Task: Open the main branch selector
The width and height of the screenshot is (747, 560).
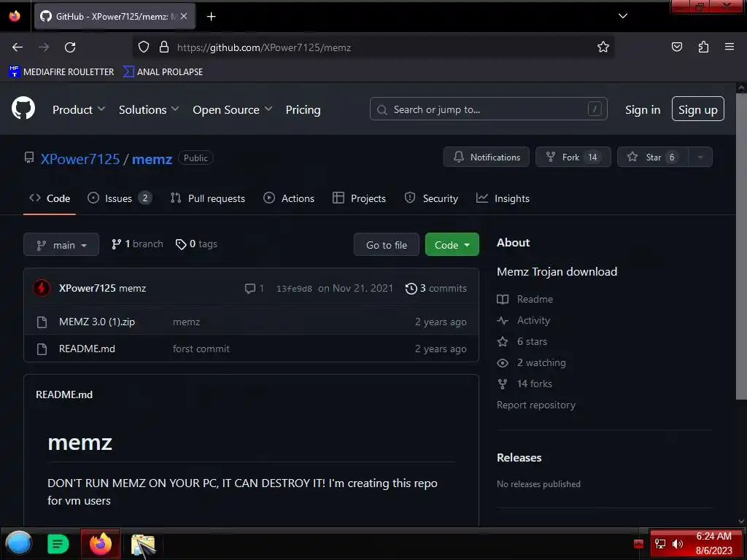Action: [x=61, y=245]
